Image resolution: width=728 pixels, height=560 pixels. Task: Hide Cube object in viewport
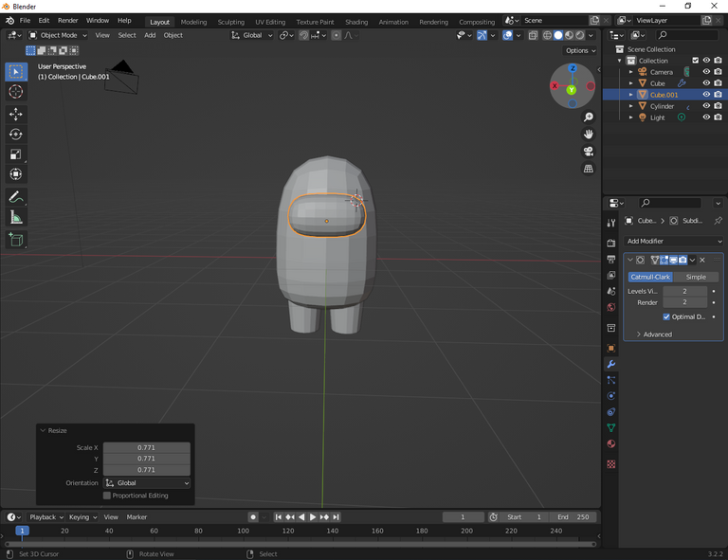706,83
